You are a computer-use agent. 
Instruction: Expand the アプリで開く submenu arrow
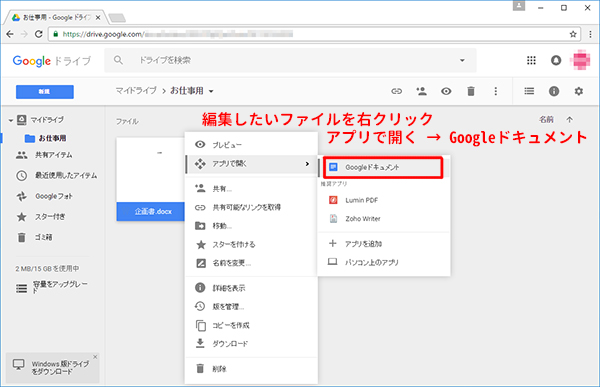coord(307,164)
